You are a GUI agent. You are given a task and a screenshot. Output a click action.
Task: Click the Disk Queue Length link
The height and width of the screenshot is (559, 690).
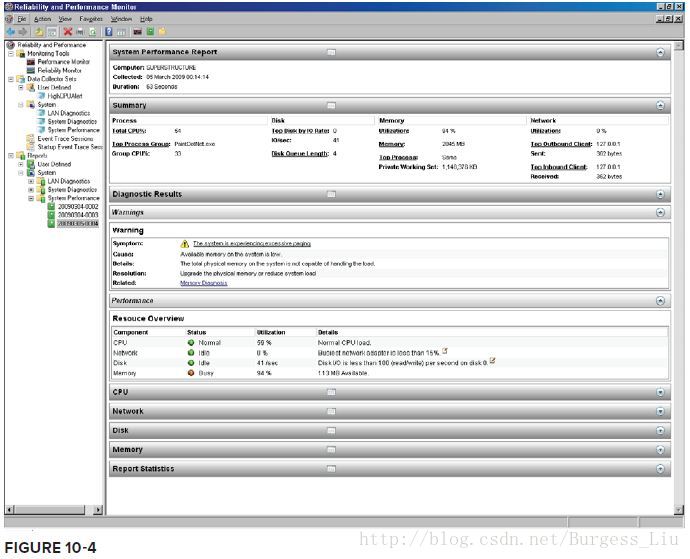point(300,154)
